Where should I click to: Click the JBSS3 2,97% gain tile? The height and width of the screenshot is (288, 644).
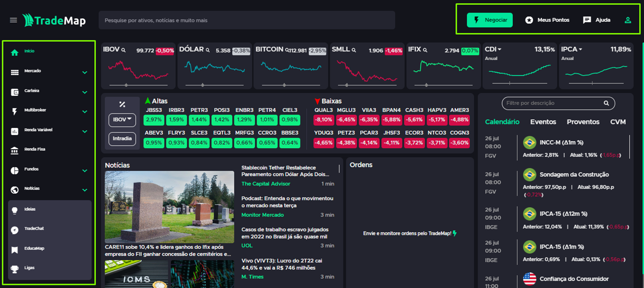click(x=154, y=120)
